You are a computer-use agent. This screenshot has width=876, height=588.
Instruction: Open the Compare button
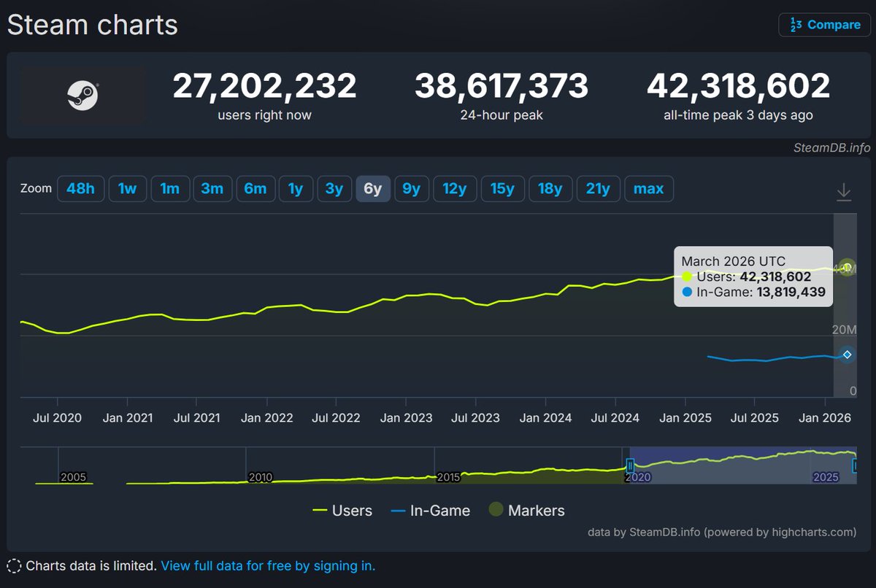825,25
